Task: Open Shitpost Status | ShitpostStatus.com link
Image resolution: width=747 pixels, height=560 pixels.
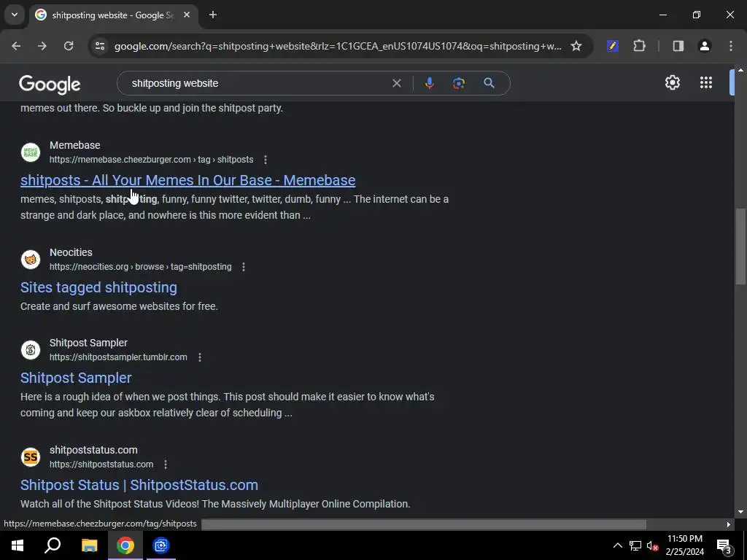Action: (139, 485)
